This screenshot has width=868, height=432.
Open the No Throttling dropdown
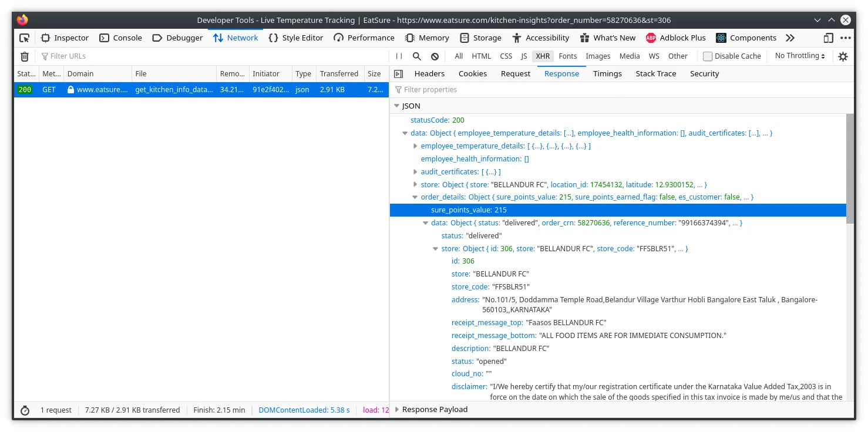tap(800, 56)
